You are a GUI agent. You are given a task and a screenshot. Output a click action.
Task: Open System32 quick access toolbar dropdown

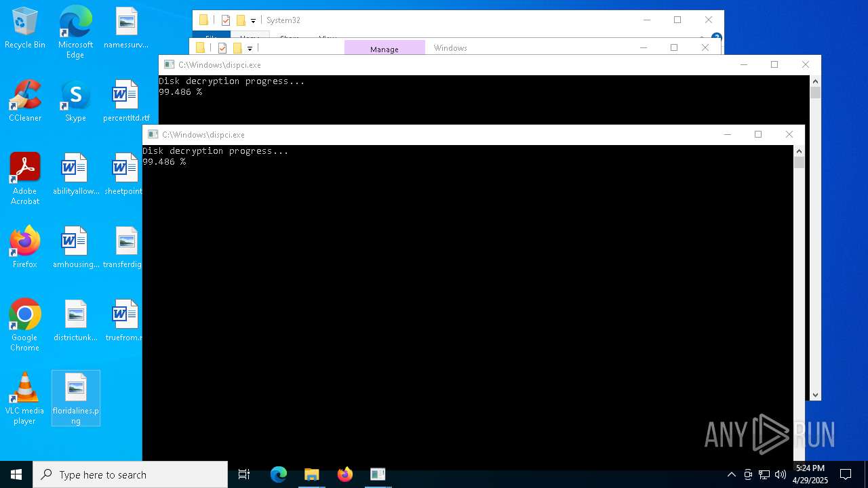(x=253, y=20)
